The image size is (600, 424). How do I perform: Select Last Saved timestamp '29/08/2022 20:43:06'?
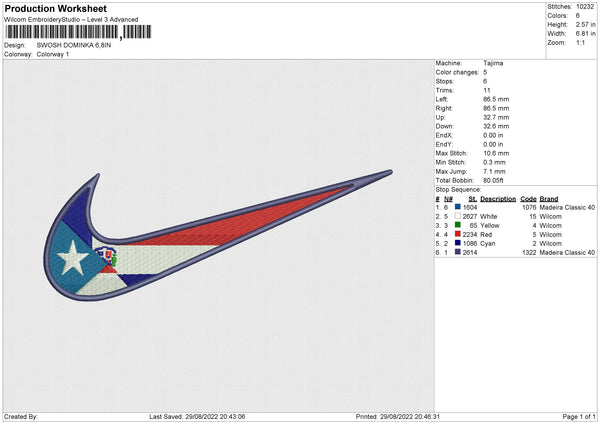(x=215, y=417)
